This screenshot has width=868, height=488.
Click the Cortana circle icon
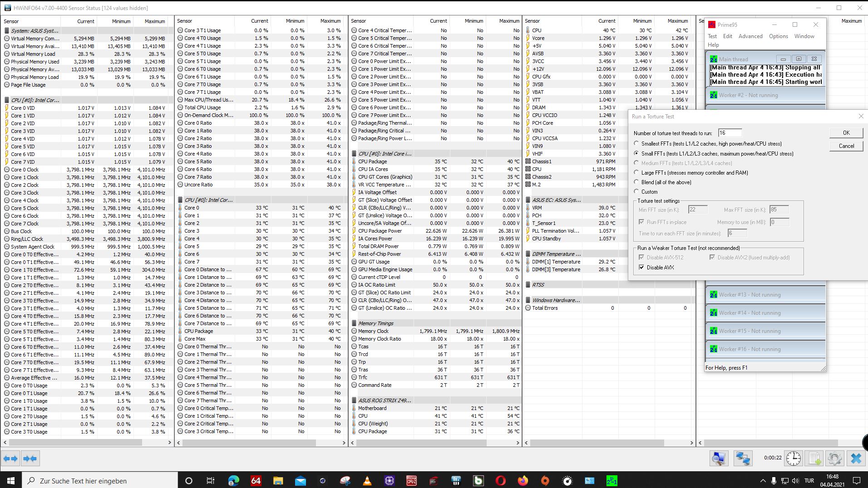(x=189, y=481)
